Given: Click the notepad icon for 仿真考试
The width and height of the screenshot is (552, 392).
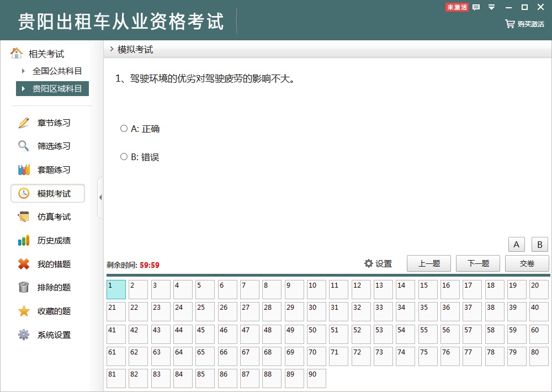Looking at the screenshot, I should pyautogui.click(x=24, y=217).
